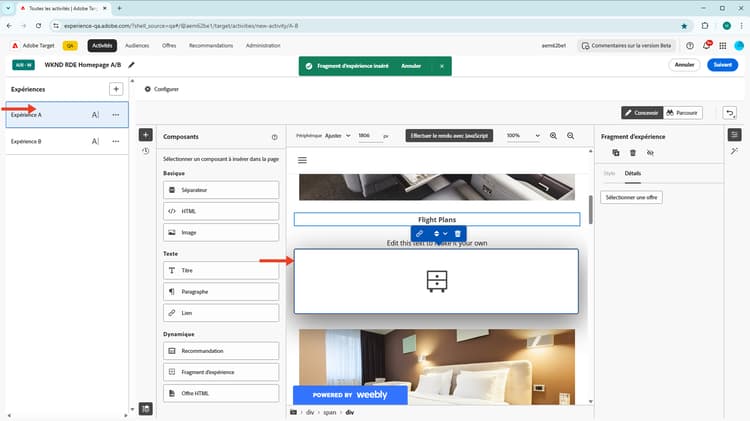This screenshot has height=421, width=750.
Task: Edit the activity name with the pencil icon
Action: (132, 65)
